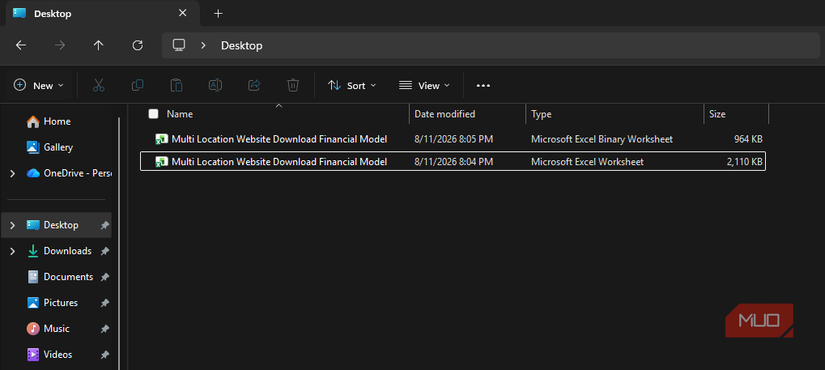Click the pin icon beside Downloads
The height and width of the screenshot is (370, 825).
click(x=105, y=251)
